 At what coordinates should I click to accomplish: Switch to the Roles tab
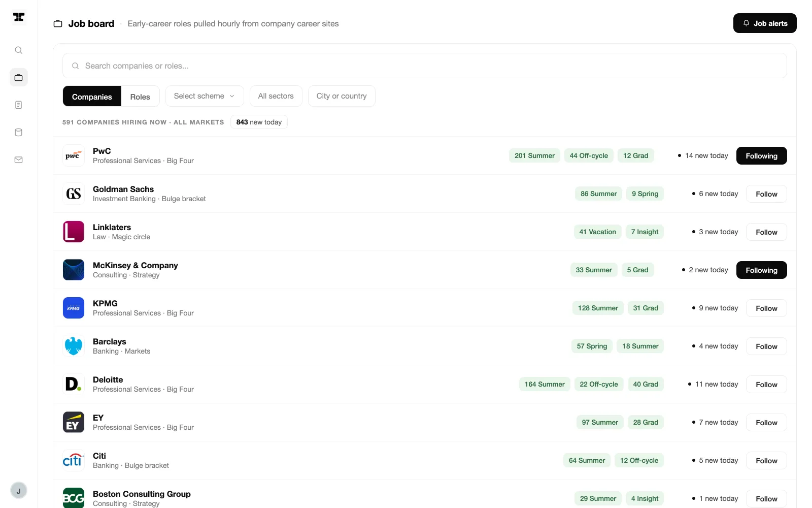(140, 97)
